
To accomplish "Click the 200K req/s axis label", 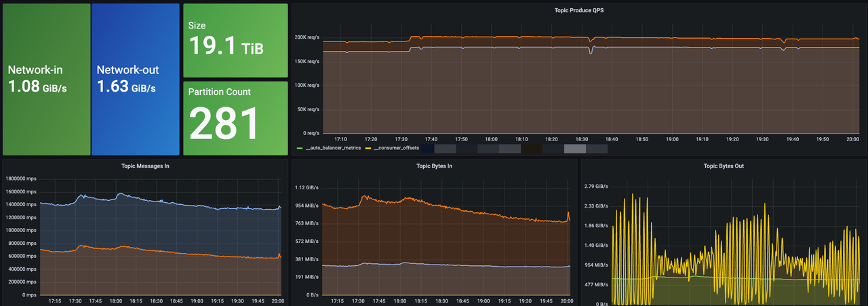I will [x=308, y=37].
